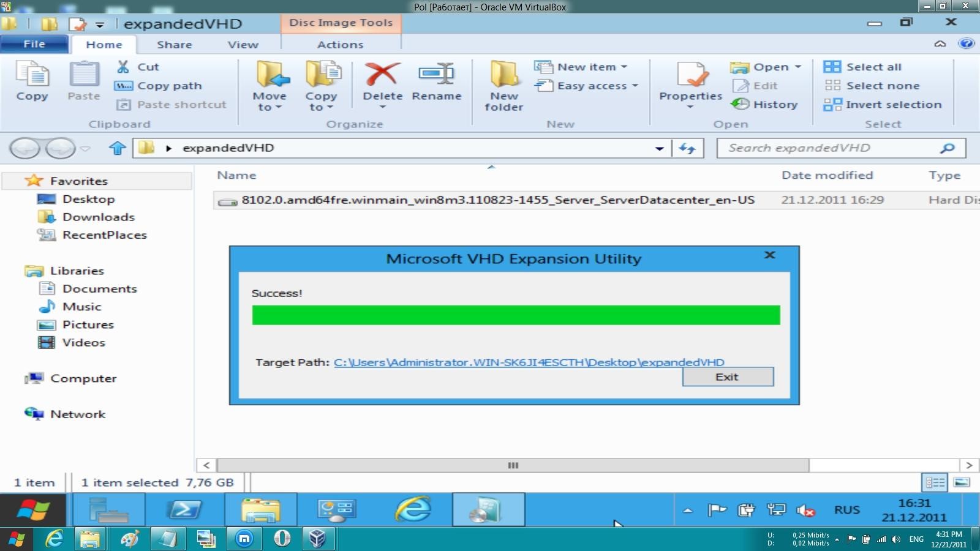Open the Target Path link
Viewport: 980px width, 551px height.
click(529, 362)
